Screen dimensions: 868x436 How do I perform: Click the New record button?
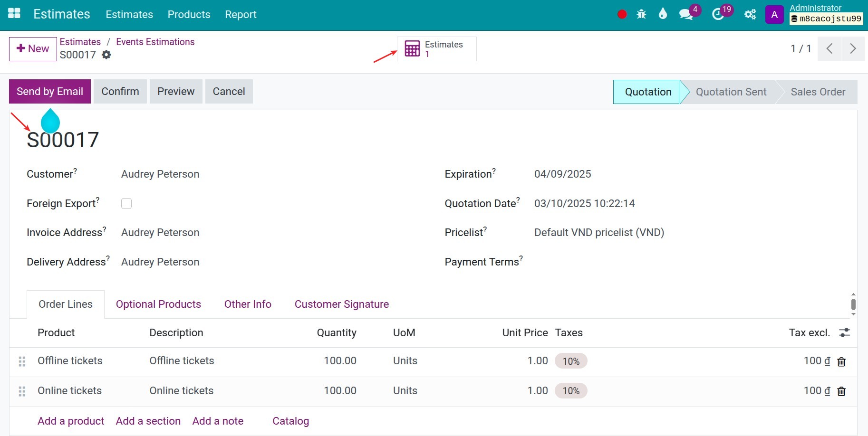click(33, 49)
